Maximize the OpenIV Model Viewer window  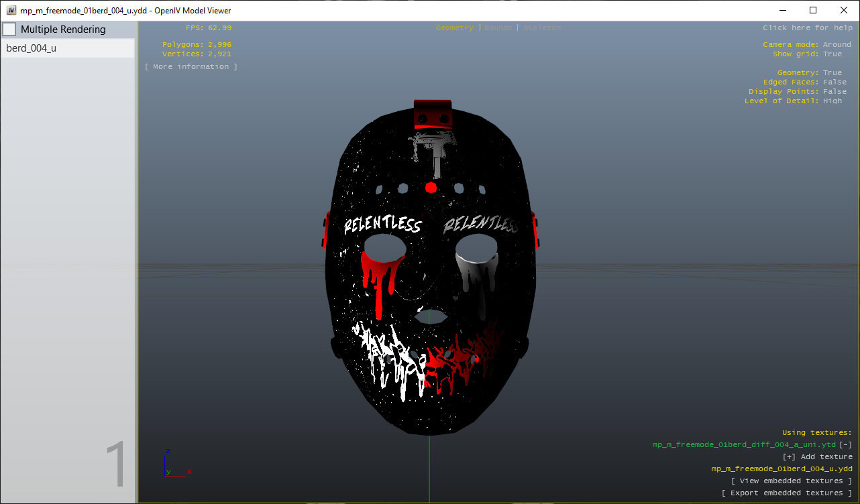[x=813, y=10]
